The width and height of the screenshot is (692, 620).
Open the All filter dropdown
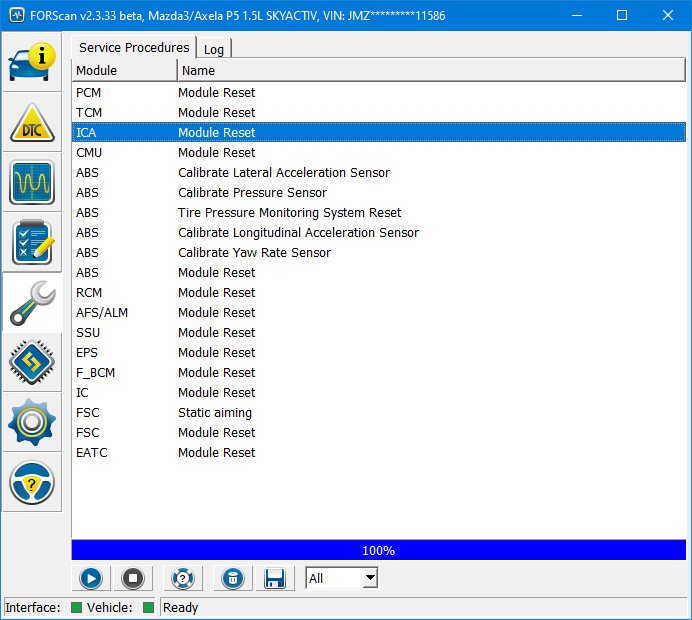[x=342, y=578]
